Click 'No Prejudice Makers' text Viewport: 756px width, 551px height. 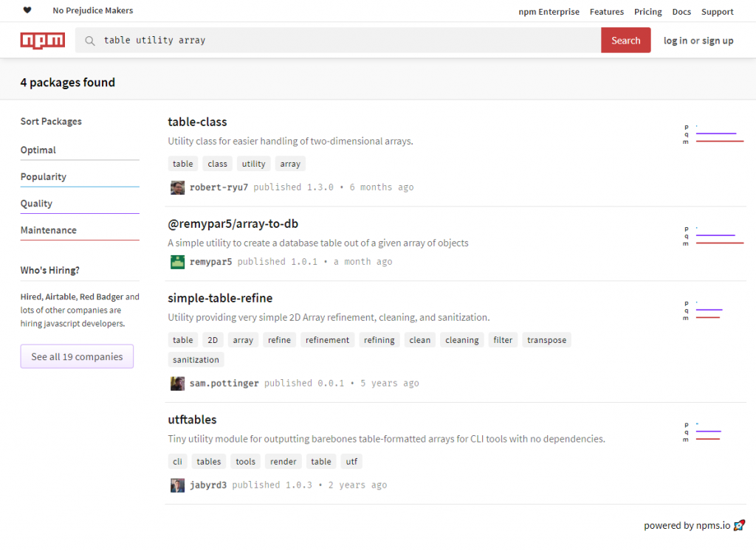(x=93, y=10)
